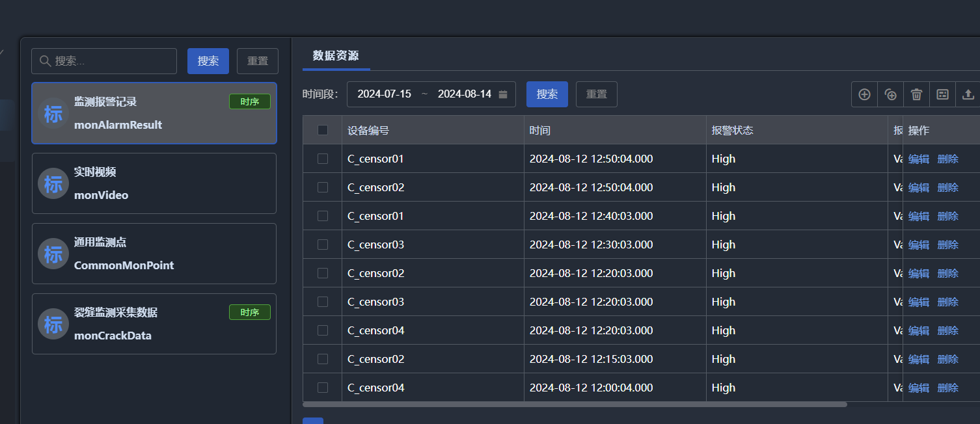Viewport: 980px width, 424px height.
Task: Open the calendar icon in the date range
Action: coord(503,94)
